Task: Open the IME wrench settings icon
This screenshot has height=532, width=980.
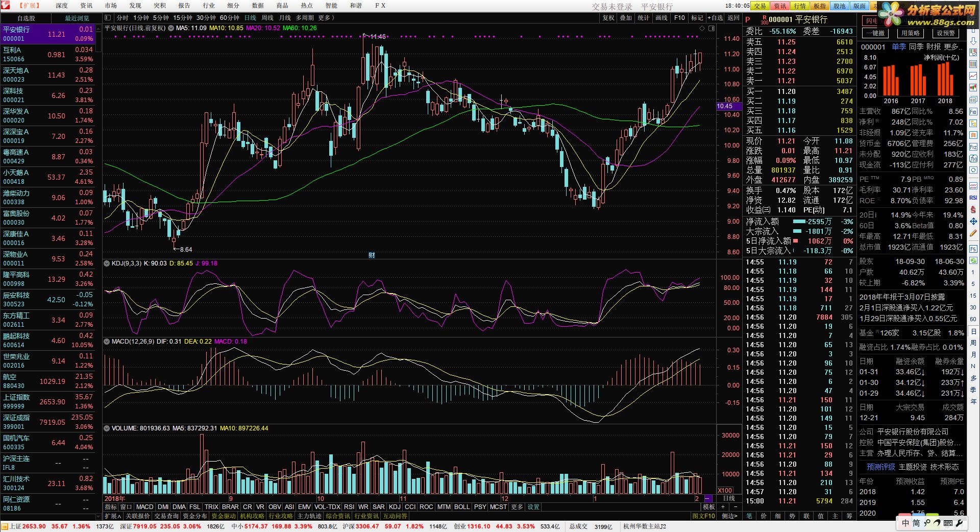Action: pyautogui.click(x=959, y=523)
